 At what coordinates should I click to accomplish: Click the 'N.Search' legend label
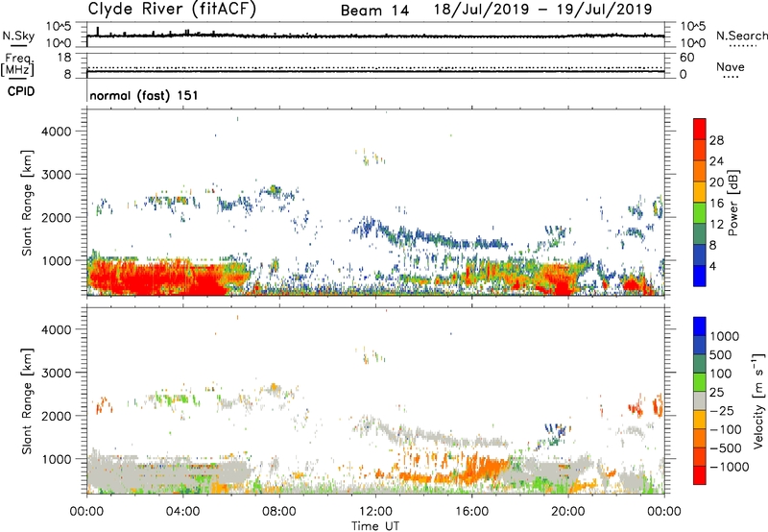(741, 36)
